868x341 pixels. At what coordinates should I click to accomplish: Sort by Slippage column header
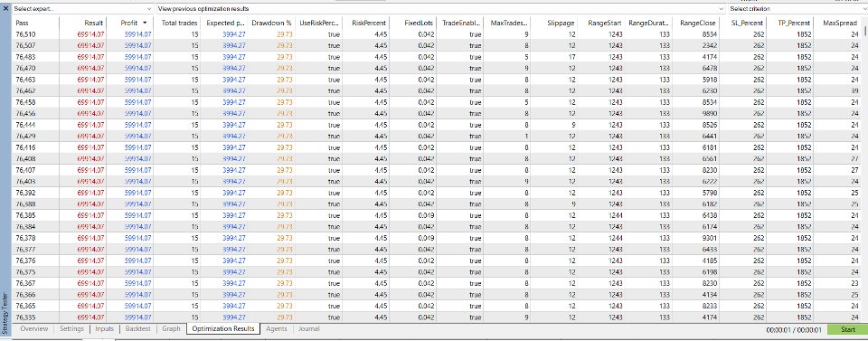pos(553,23)
